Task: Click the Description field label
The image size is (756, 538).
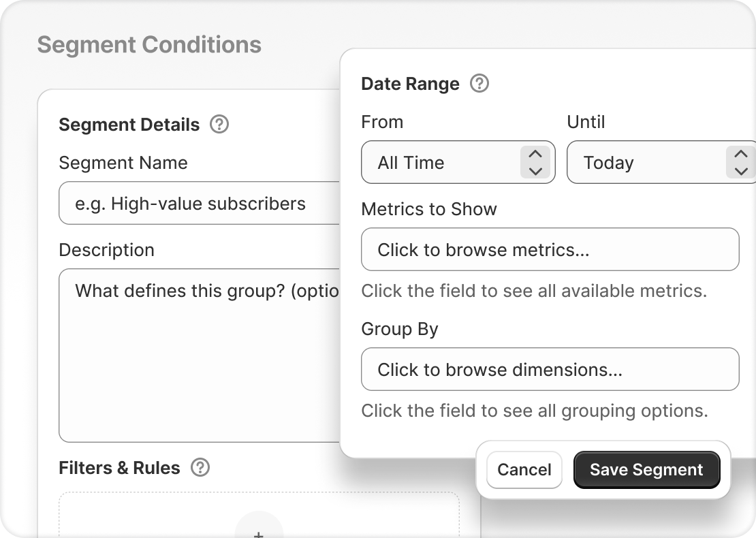Action: click(x=107, y=250)
